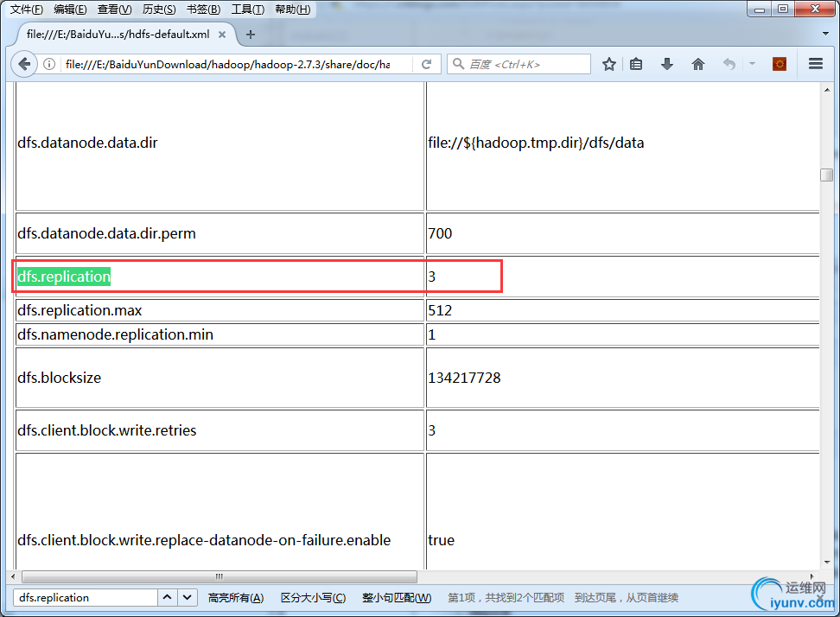Go to the Home page icon
The image size is (840, 617).
click(x=698, y=64)
